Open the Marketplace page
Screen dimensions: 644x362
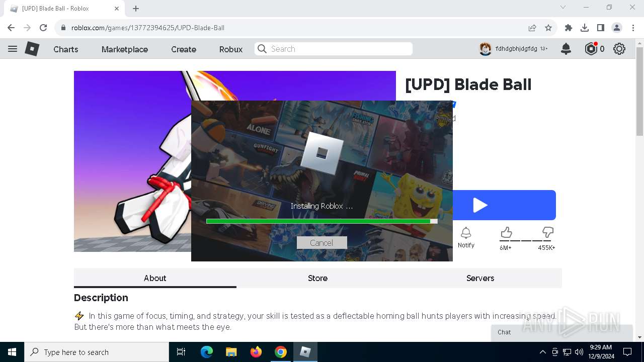(125, 49)
